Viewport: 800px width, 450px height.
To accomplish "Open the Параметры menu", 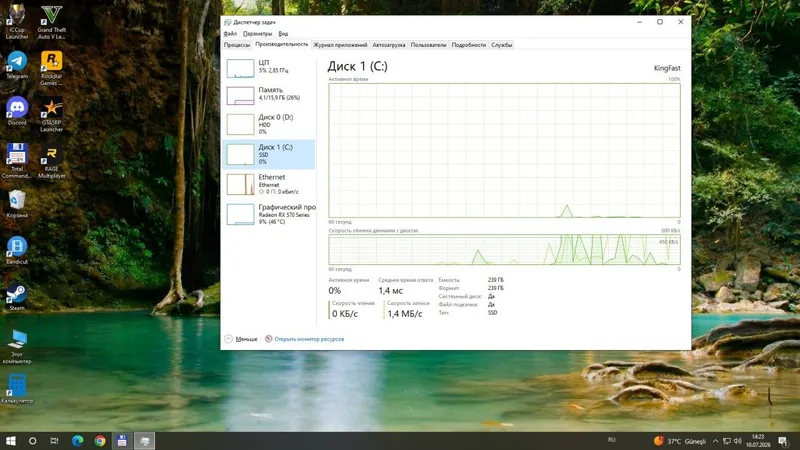I will [257, 34].
